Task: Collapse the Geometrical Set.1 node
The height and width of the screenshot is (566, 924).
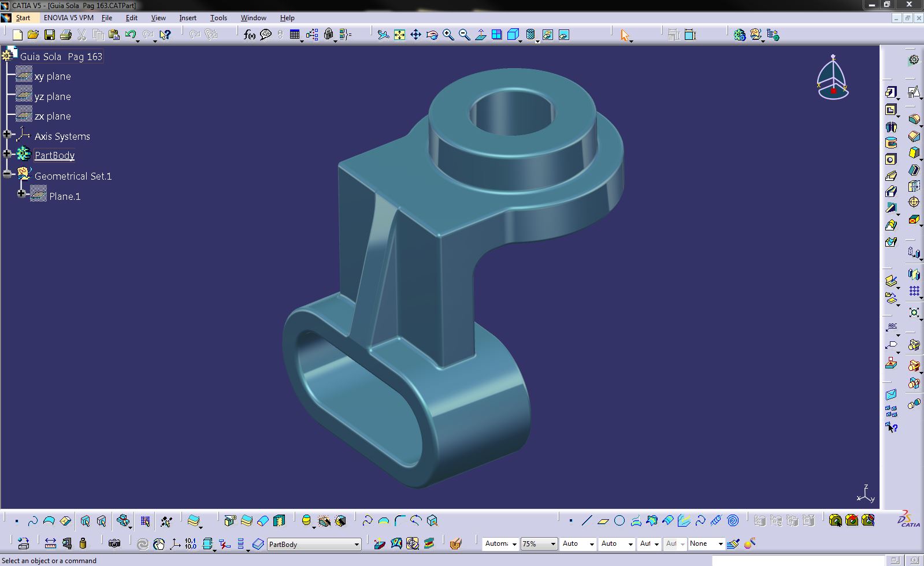Action: (x=7, y=173)
